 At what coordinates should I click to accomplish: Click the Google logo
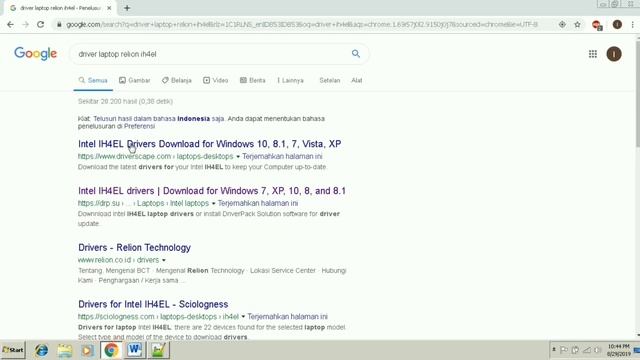[36, 53]
